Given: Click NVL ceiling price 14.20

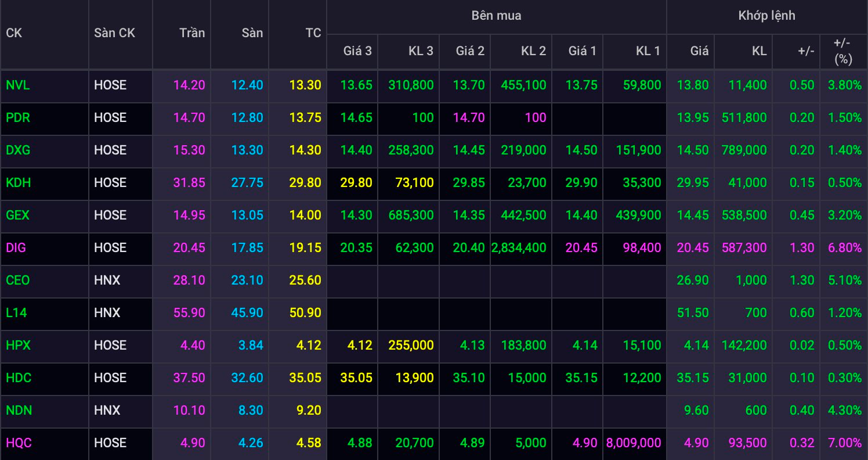Looking at the screenshot, I should click(189, 85).
